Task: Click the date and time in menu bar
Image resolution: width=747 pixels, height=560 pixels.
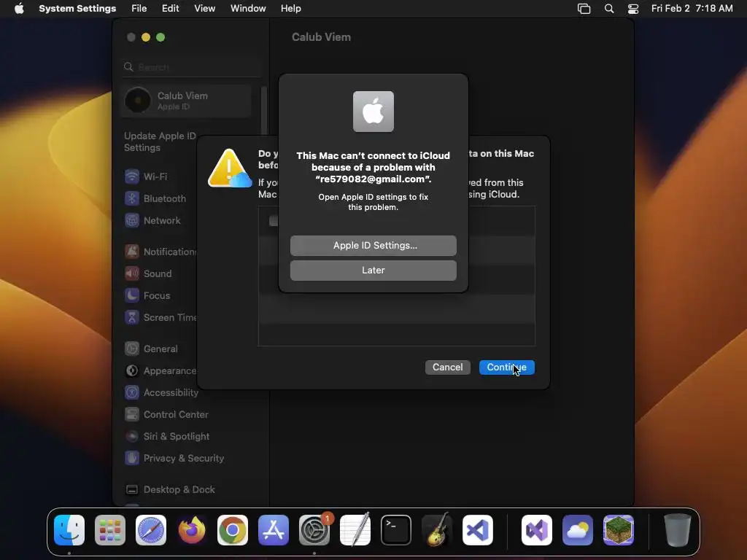Action: pos(692,9)
